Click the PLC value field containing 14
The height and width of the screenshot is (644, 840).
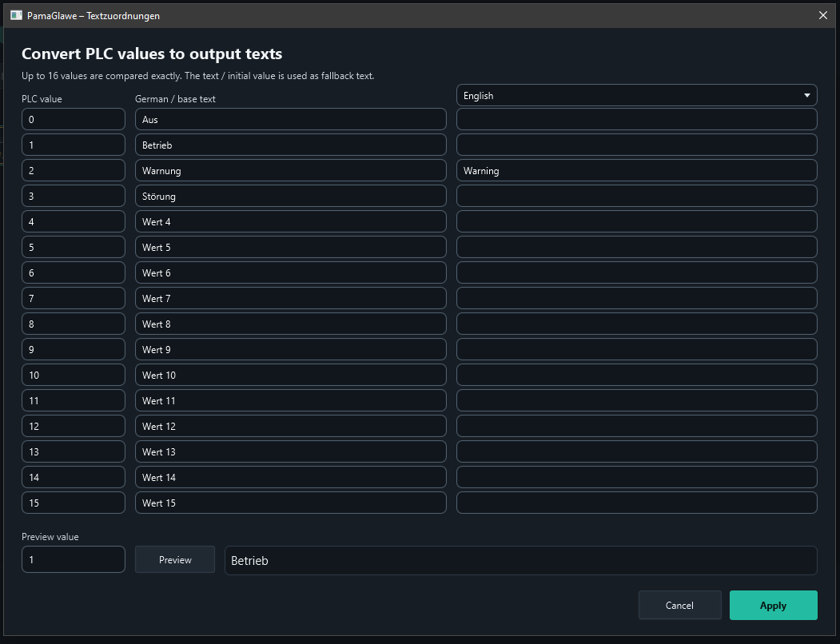pyautogui.click(x=74, y=477)
